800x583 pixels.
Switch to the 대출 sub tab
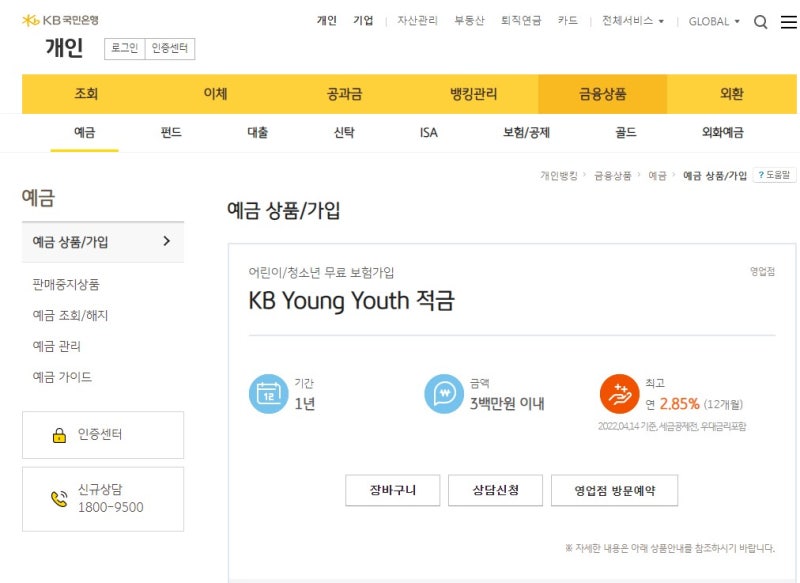tap(258, 133)
